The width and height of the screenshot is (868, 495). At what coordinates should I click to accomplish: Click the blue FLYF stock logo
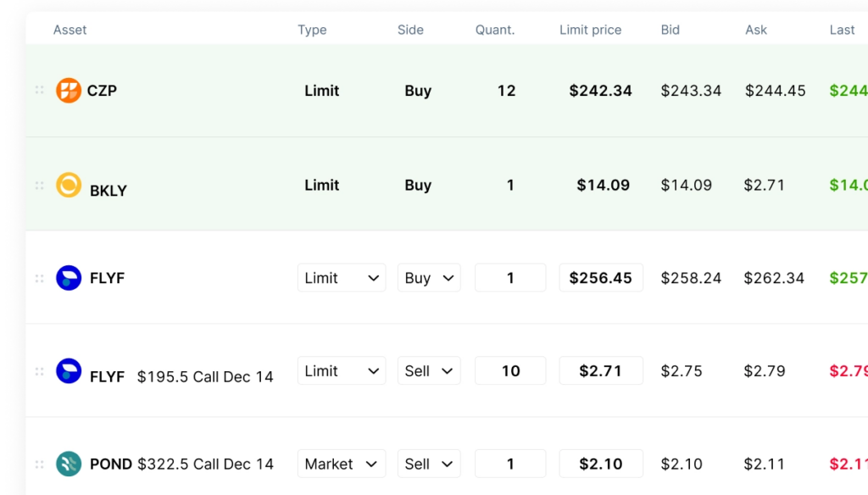coord(69,278)
